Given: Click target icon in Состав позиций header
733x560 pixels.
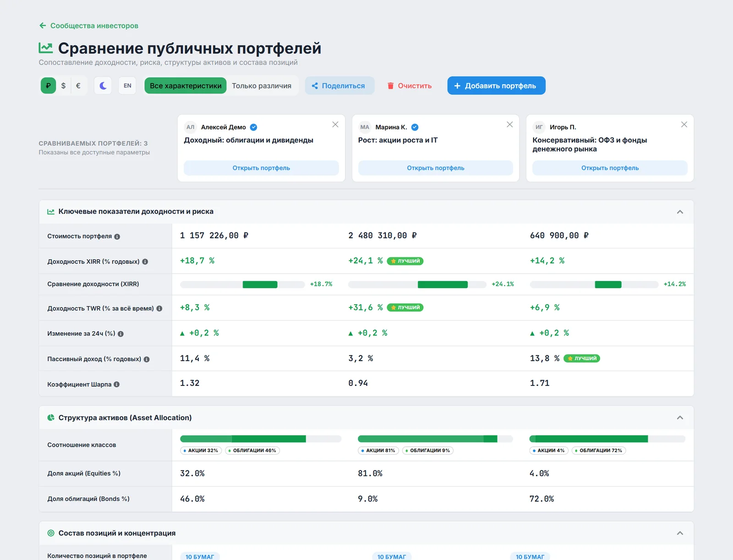Looking at the screenshot, I should pyautogui.click(x=51, y=533).
